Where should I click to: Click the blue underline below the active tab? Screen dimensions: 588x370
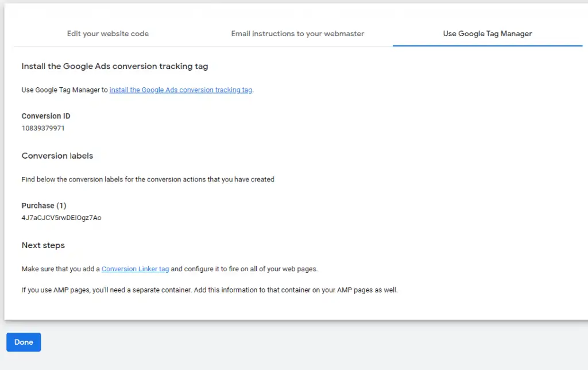click(487, 45)
